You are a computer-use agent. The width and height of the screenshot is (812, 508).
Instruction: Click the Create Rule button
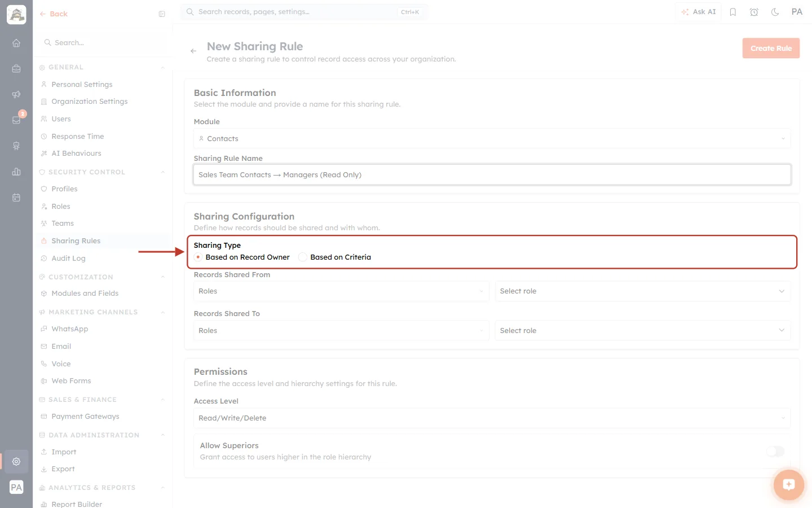tap(771, 49)
